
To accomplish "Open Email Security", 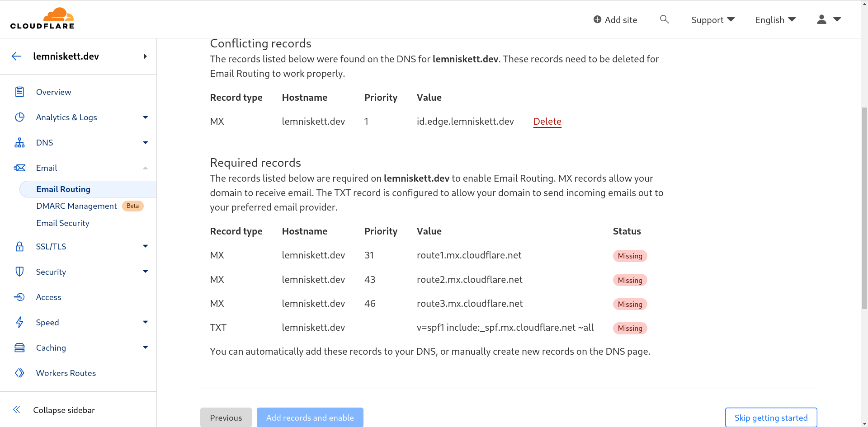I will pos(63,223).
